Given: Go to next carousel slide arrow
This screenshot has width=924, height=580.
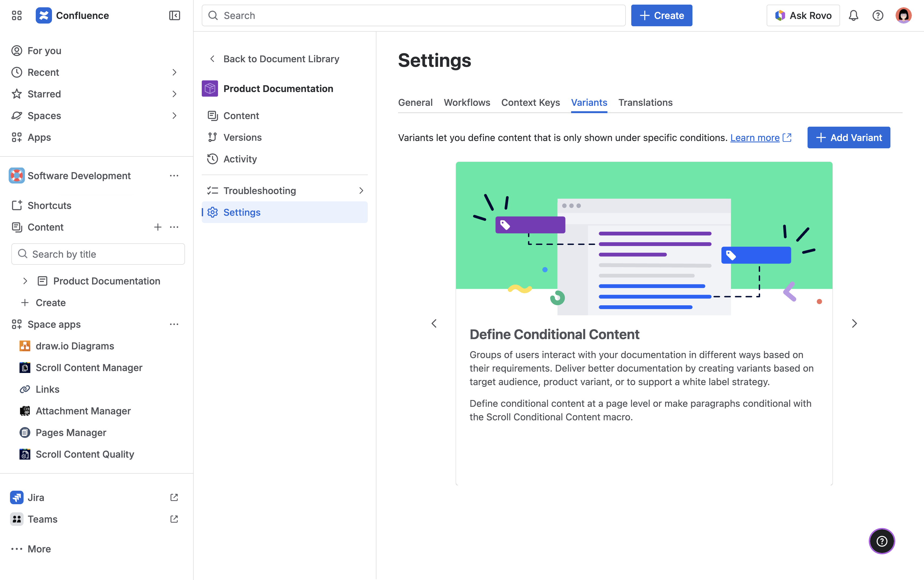Looking at the screenshot, I should tap(854, 323).
